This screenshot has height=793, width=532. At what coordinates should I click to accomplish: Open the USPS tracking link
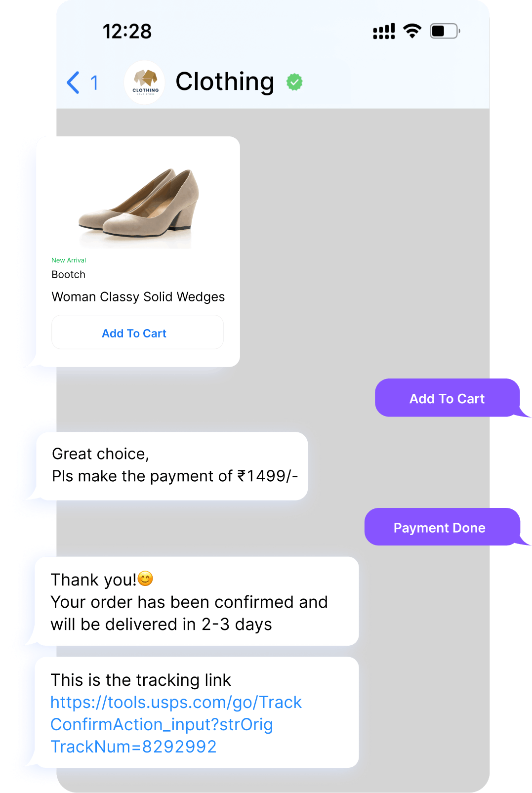(176, 724)
